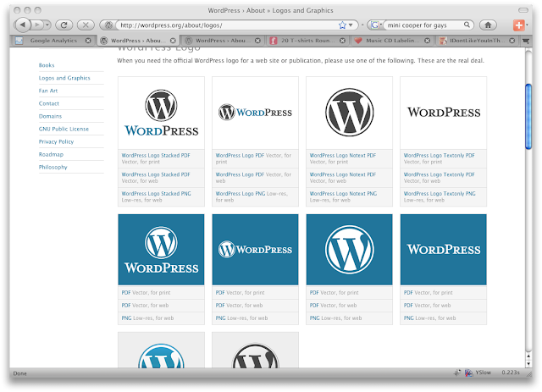Close the Music CD Labeling tab
Screen dimensions: 542x392
click(x=427, y=41)
